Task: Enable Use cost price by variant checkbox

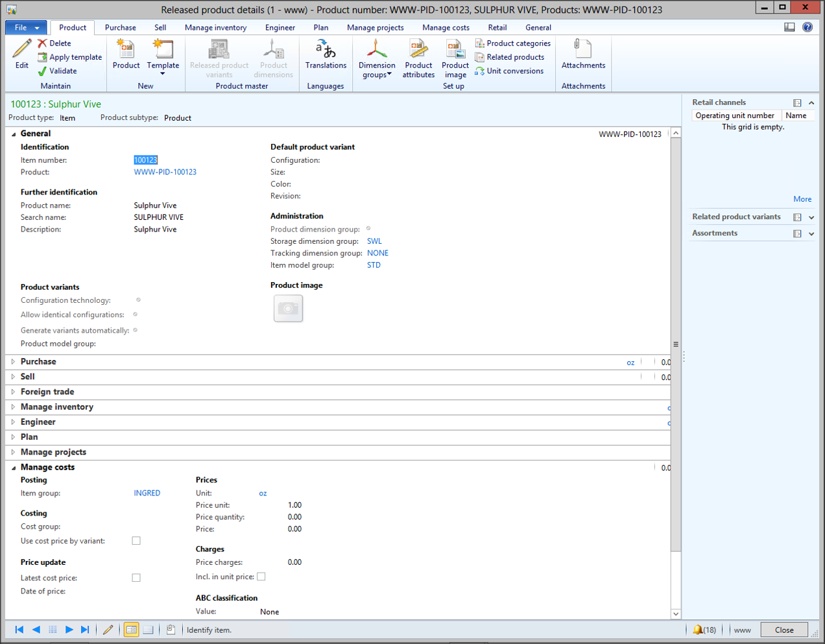Action: [136, 541]
